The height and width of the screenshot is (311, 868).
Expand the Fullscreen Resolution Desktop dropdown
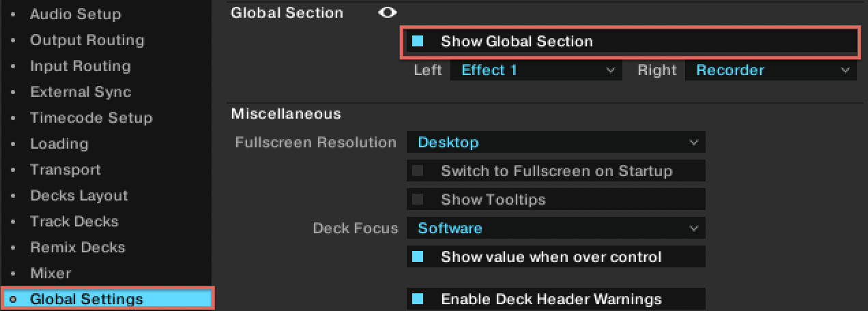[556, 143]
